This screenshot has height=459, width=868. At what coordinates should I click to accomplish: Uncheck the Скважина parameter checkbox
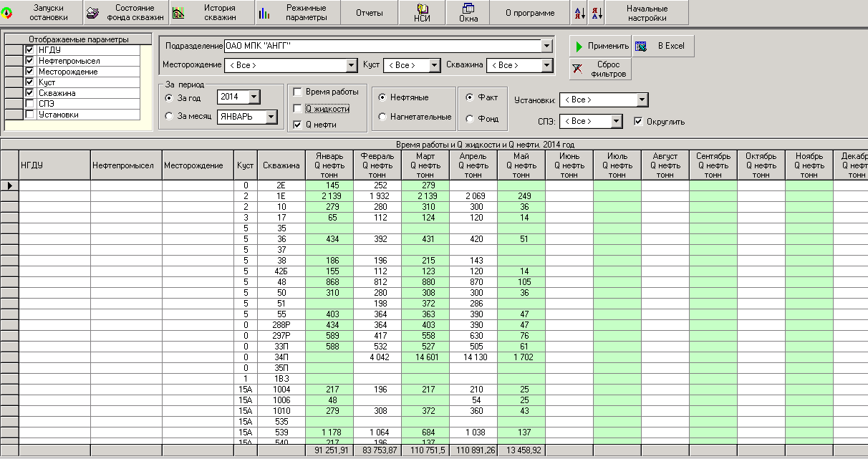(x=29, y=93)
